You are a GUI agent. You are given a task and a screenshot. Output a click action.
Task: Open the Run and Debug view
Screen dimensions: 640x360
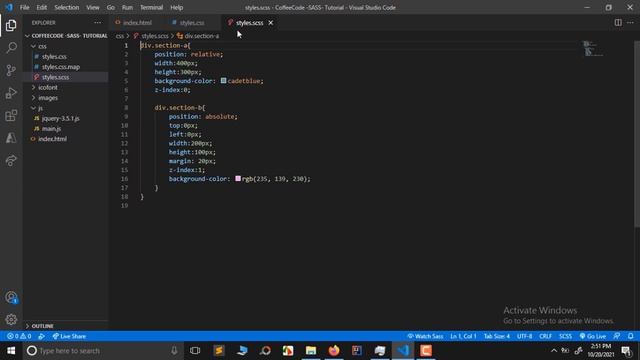[11, 93]
